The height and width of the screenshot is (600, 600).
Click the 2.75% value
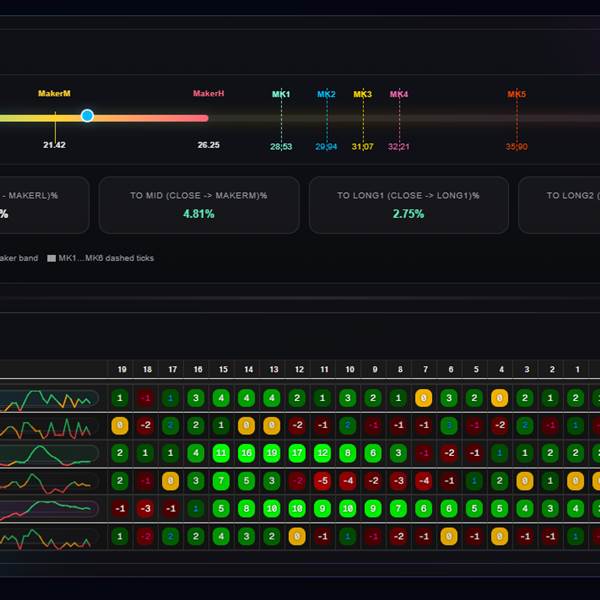[x=408, y=214]
